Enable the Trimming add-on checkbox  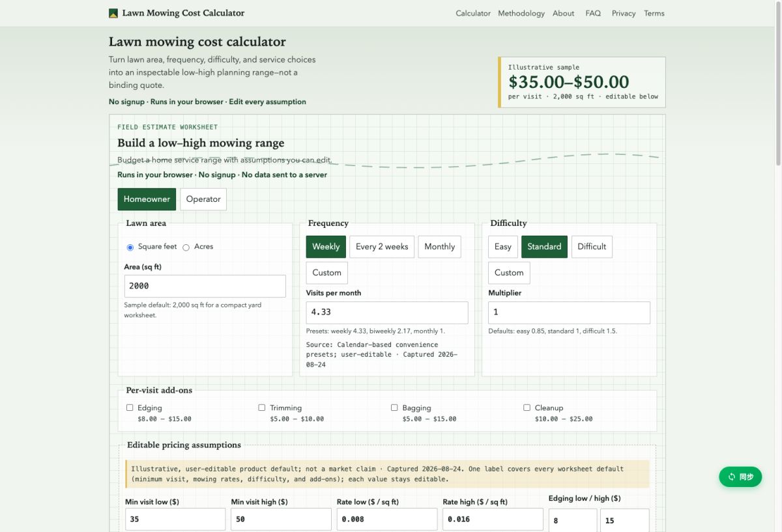click(x=262, y=408)
